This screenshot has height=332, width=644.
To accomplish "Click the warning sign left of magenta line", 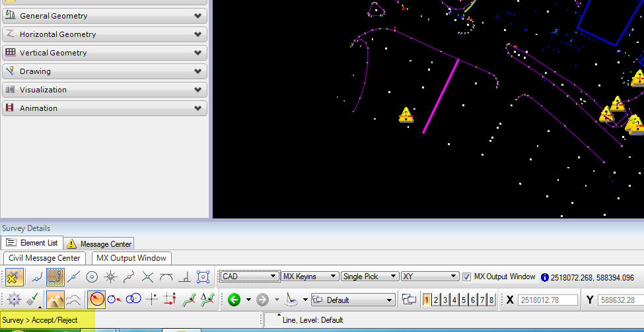I will pos(406,115).
